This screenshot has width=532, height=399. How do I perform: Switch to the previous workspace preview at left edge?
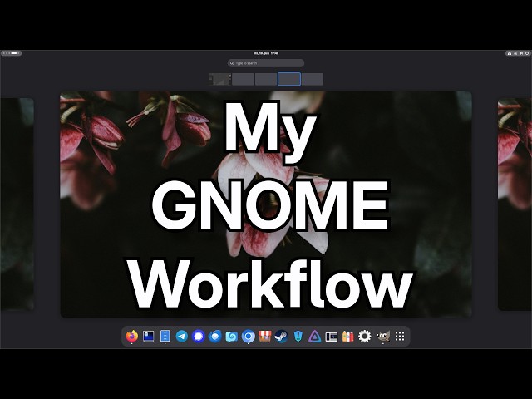pyautogui.click(x=17, y=204)
